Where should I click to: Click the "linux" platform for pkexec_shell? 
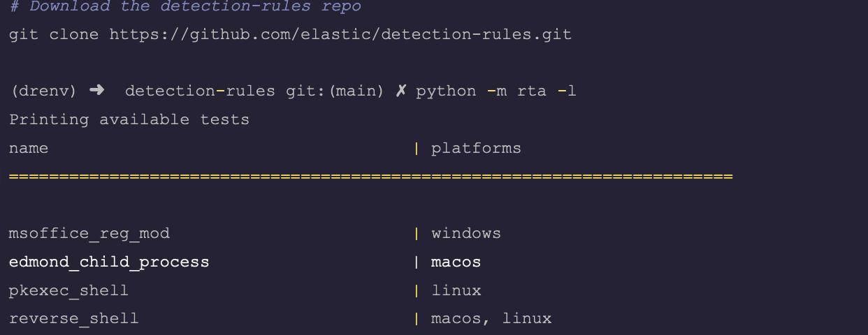[x=456, y=290]
